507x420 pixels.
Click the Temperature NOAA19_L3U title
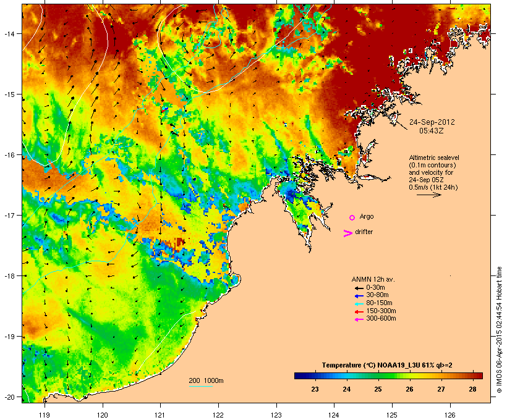[x=387, y=365]
